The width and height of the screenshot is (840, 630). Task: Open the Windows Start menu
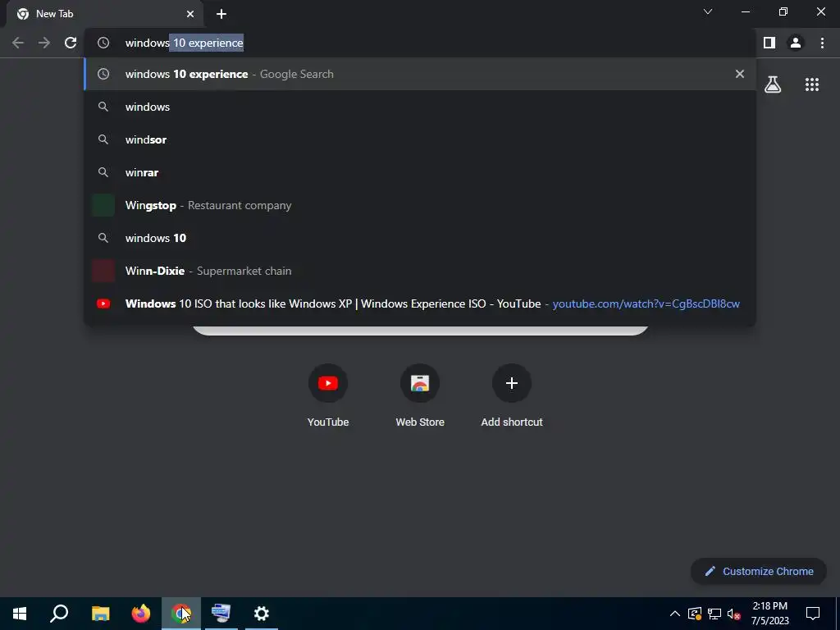click(20, 614)
